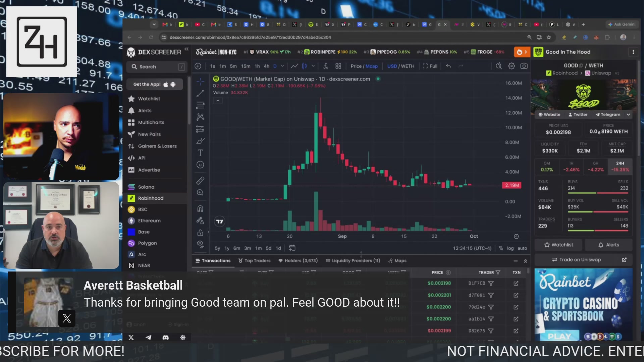Expand the chart style dropdown arrow
The image size is (644, 362).
click(313, 66)
